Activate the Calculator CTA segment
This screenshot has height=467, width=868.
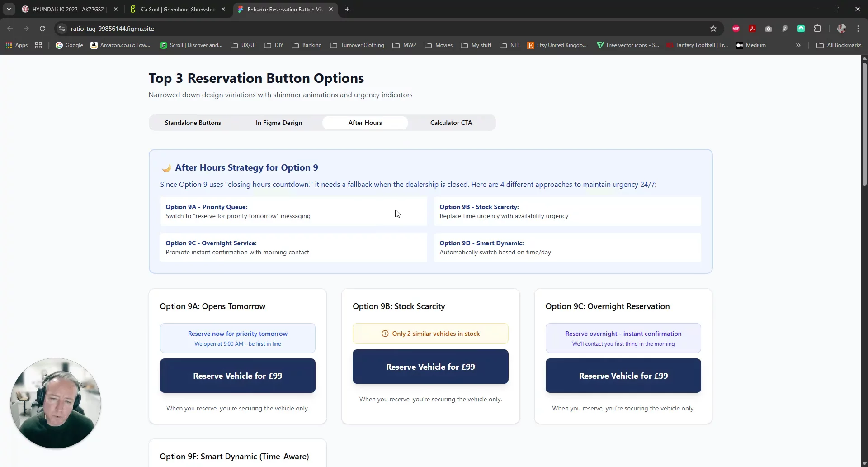(x=450, y=123)
